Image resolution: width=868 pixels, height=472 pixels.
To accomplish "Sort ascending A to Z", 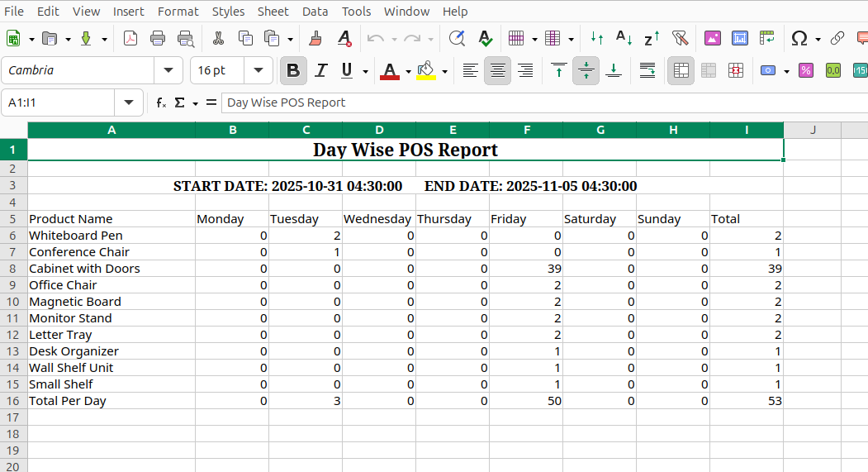I will pyautogui.click(x=624, y=39).
